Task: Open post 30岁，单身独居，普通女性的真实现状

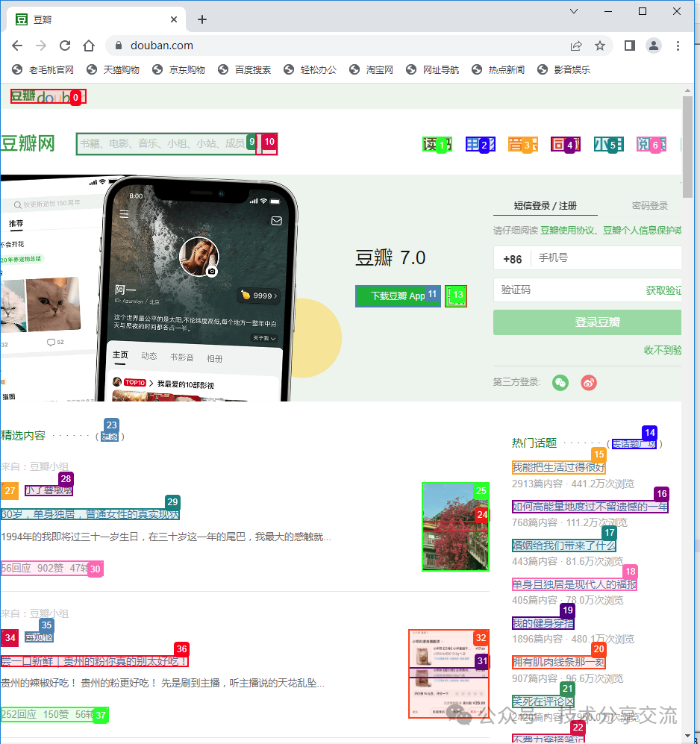Action: pyautogui.click(x=90, y=514)
